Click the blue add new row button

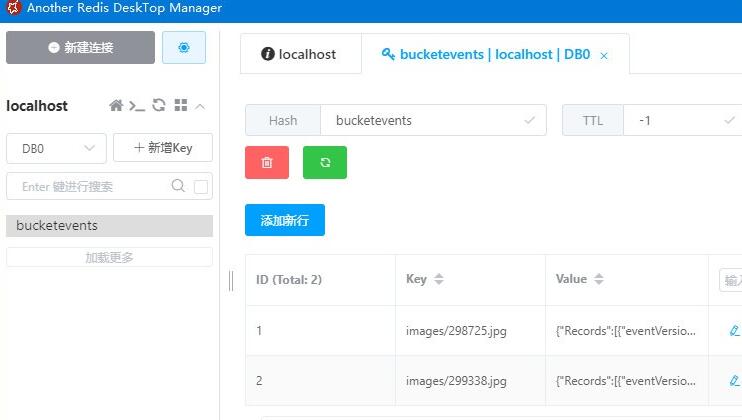click(x=285, y=220)
